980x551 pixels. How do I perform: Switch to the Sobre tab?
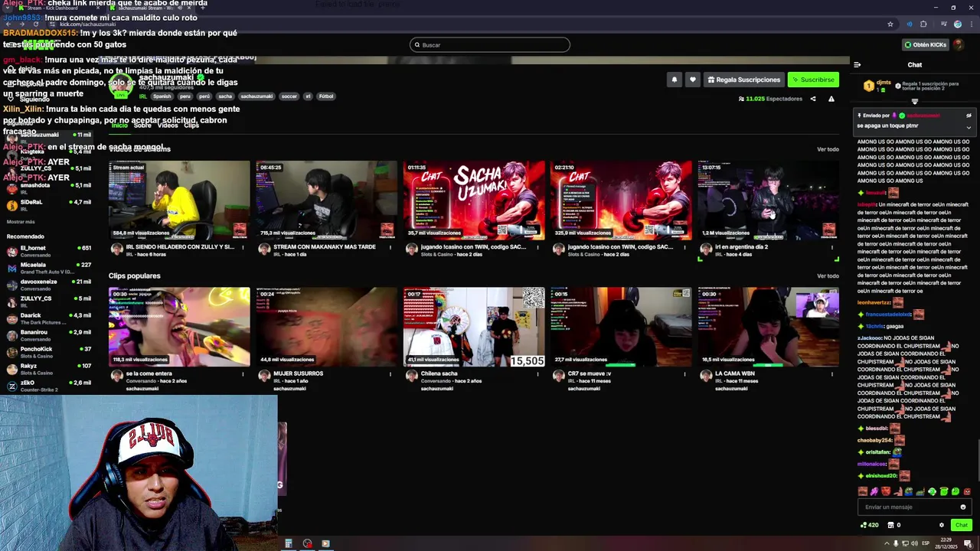[x=142, y=125]
